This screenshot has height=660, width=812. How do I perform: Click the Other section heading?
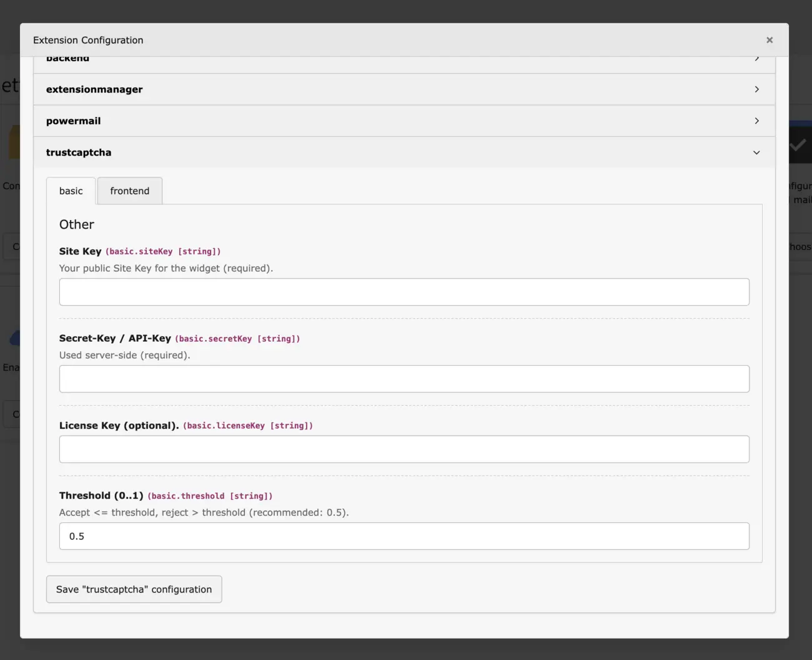76,224
